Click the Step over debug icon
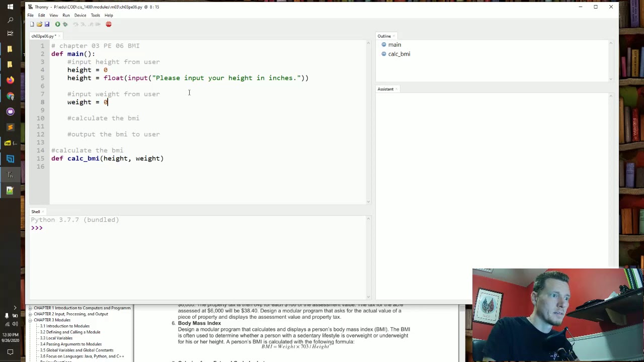Viewport: 644px width, 362px height. pyautogui.click(x=75, y=24)
